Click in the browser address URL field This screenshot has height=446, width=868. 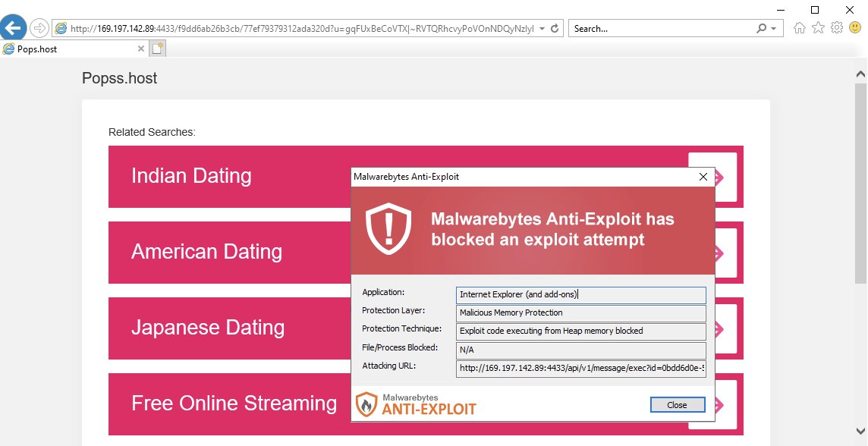click(x=302, y=28)
